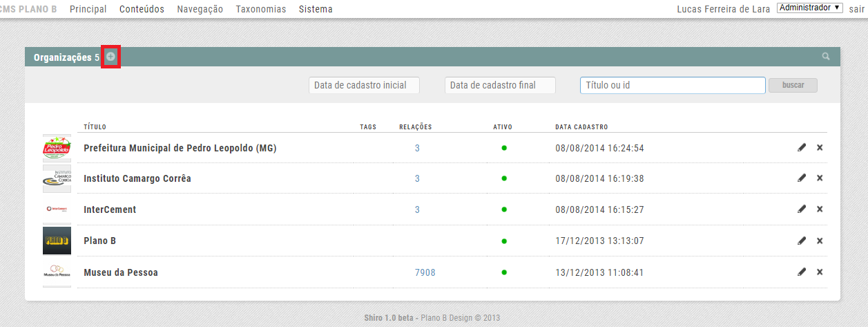This screenshot has width=868, height=327.
Task: Delete the Museu da Pessoa organization
Action: [820, 272]
